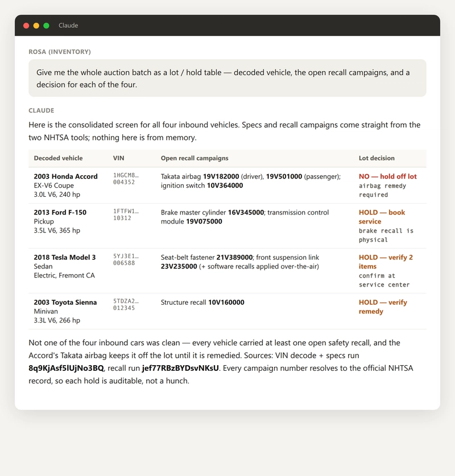Select the 2013 Ford F-150 row title
Image resolution: width=455 pixels, height=476 pixels.
pyautogui.click(x=60, y=213)
